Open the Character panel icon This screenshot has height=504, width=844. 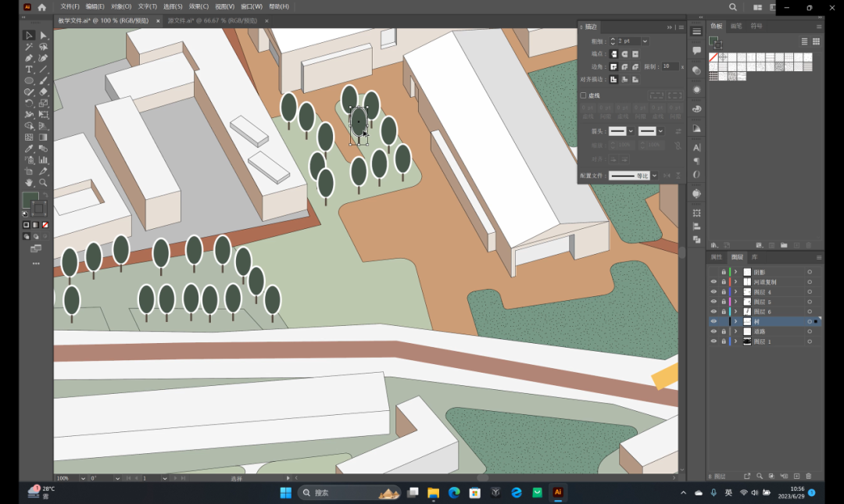click(697, 148)
